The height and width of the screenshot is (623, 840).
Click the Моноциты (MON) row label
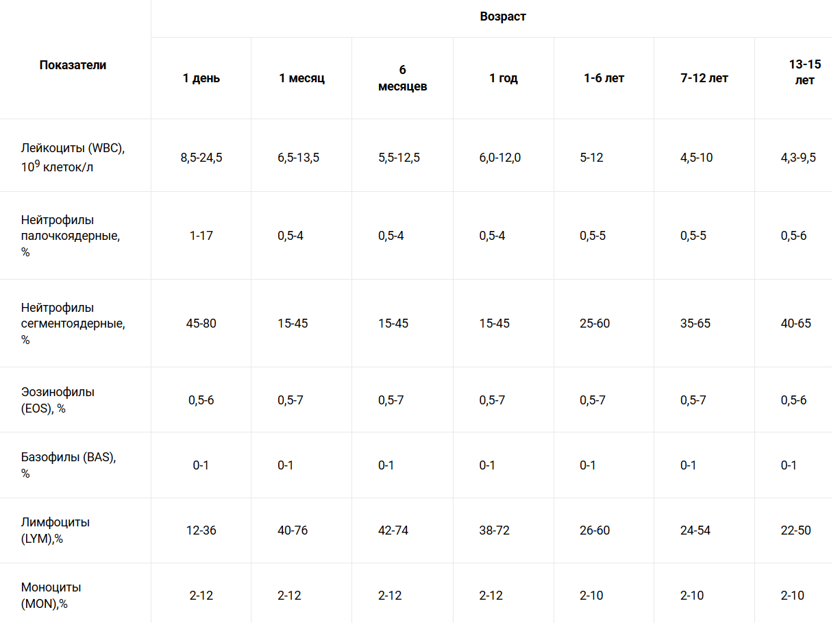[x=51, y=596]
